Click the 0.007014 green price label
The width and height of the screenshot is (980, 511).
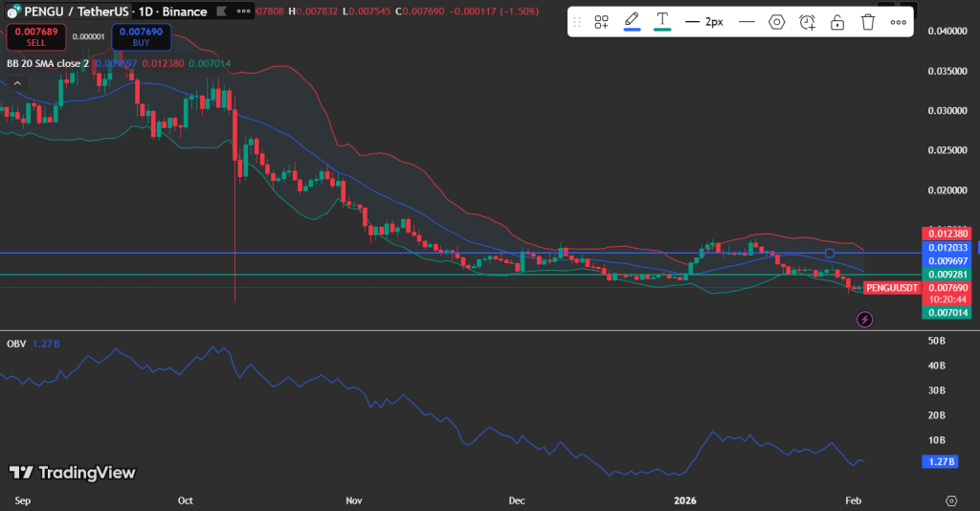[x=947, y=312]
